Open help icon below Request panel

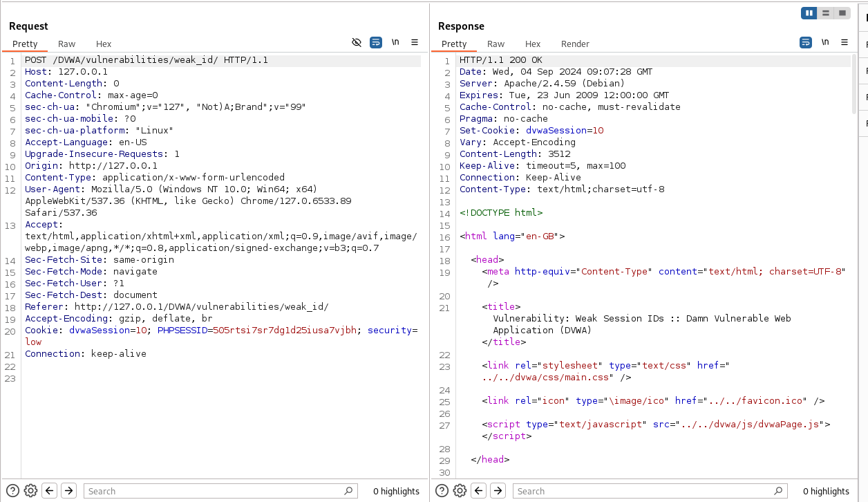[13, 491]
